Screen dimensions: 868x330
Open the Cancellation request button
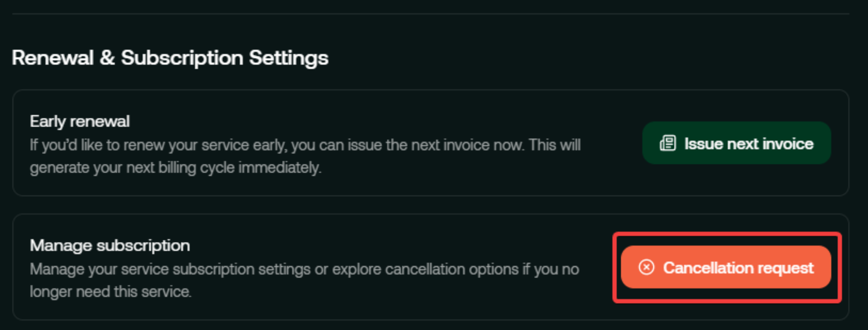(725, 267)
